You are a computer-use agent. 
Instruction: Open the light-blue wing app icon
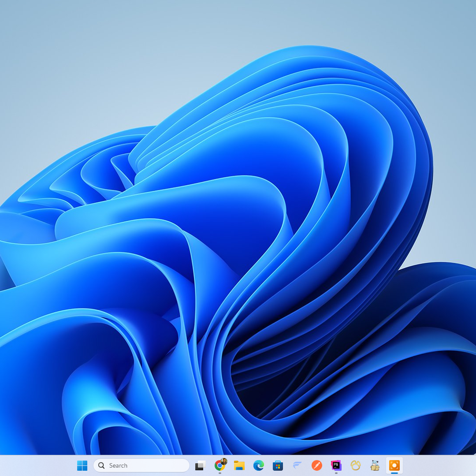coord(297,465)
